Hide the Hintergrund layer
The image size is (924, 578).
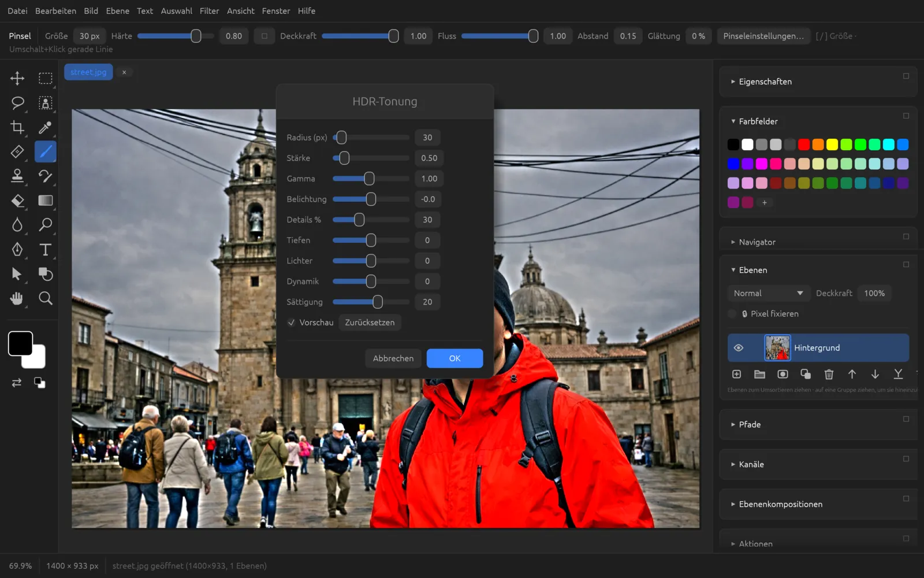pos(738,348)
